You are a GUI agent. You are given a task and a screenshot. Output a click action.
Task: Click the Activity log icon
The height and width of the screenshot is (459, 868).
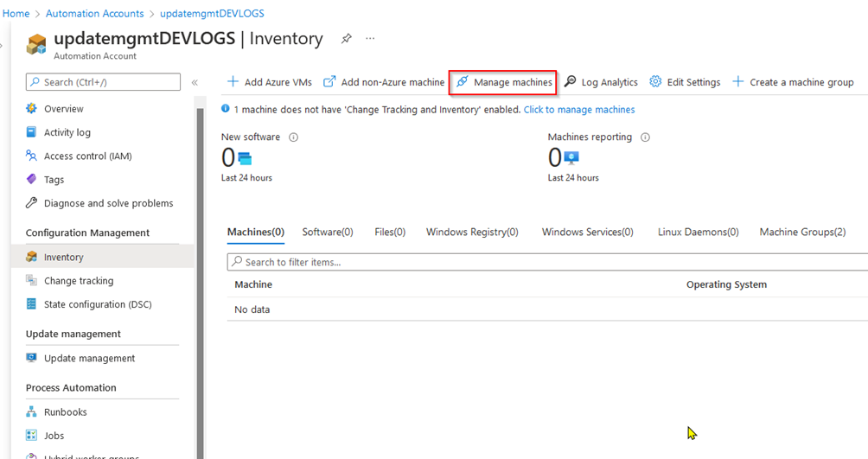click(x=31, y=131)
